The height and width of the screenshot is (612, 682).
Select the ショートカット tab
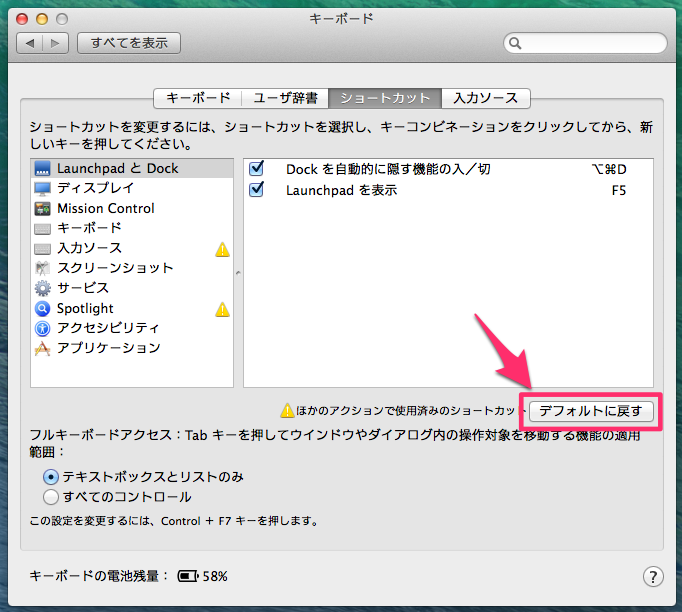point(385,98)
